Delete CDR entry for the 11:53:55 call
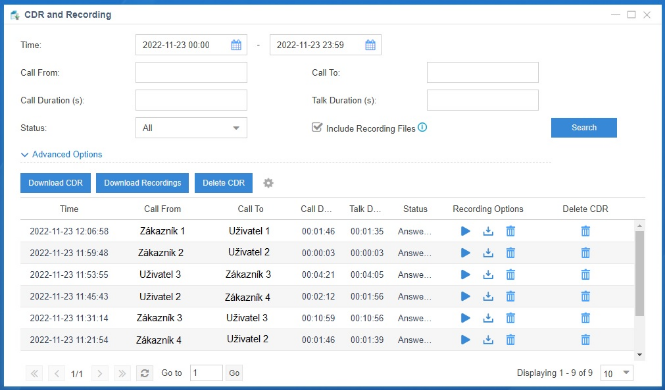The image size is (665, 390). 585,274
